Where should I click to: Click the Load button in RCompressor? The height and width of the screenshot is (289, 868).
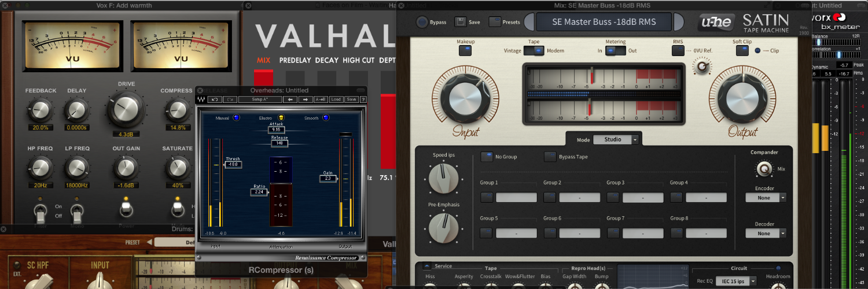pos(337,99)
